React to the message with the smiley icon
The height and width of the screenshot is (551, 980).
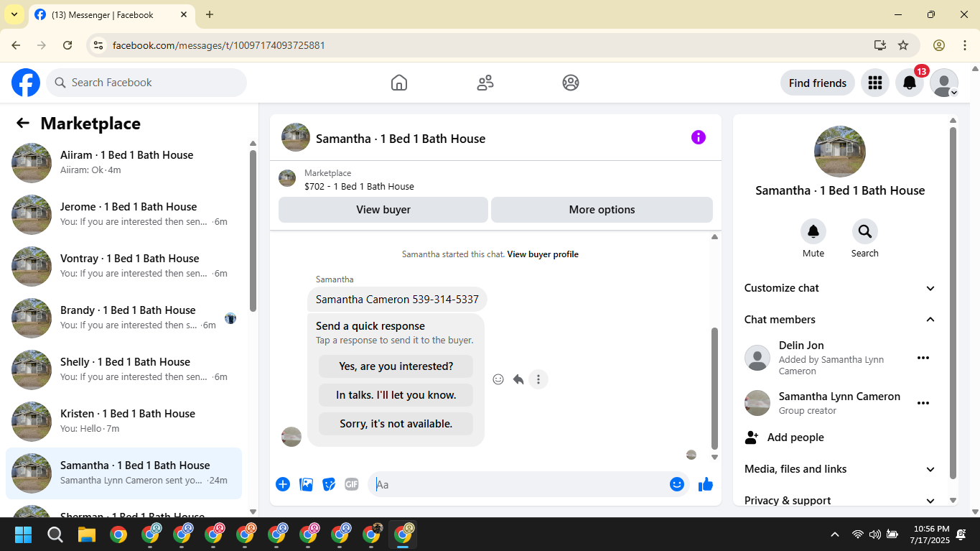(x=498, y=379)
